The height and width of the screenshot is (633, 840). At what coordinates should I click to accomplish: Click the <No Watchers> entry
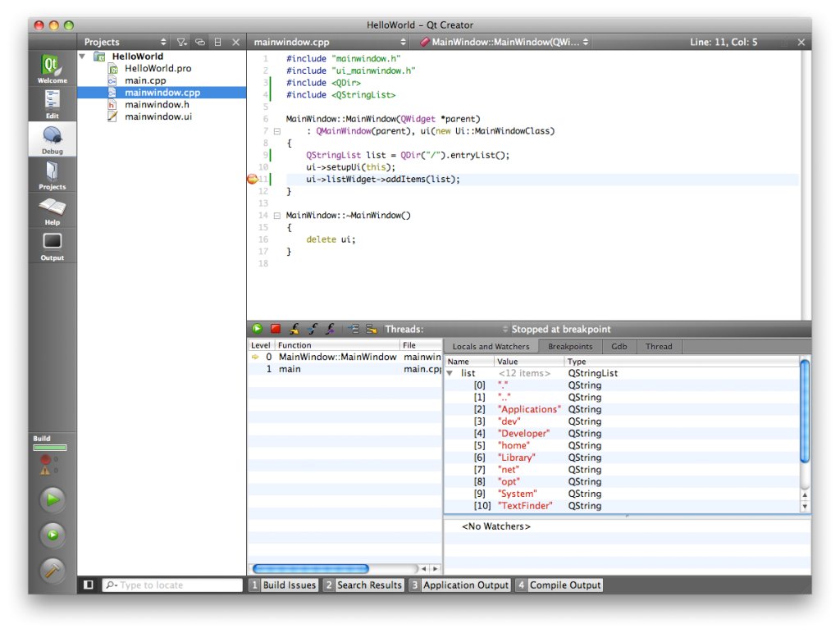pos(496,526)
